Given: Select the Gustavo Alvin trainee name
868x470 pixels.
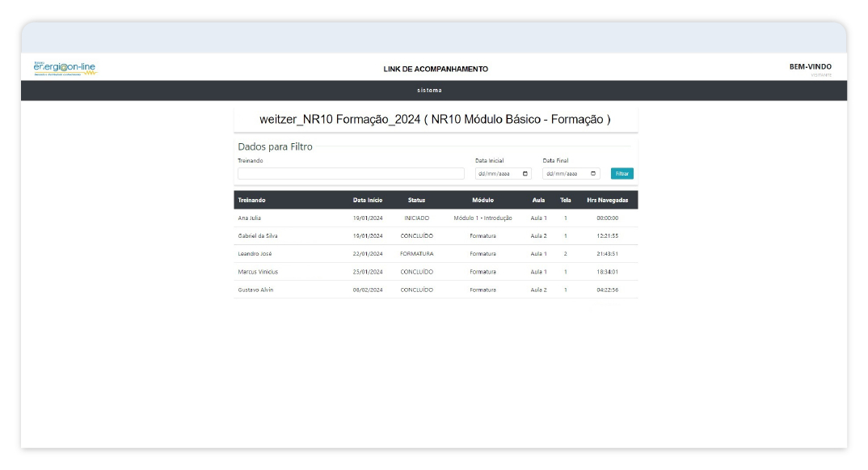Looking at the screenshot, I should 255,290.
